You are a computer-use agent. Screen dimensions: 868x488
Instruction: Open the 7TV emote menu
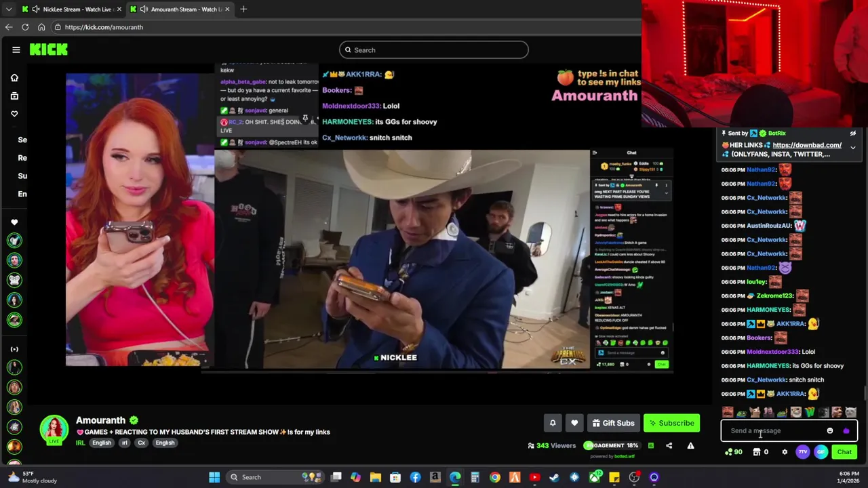(803, 452)
